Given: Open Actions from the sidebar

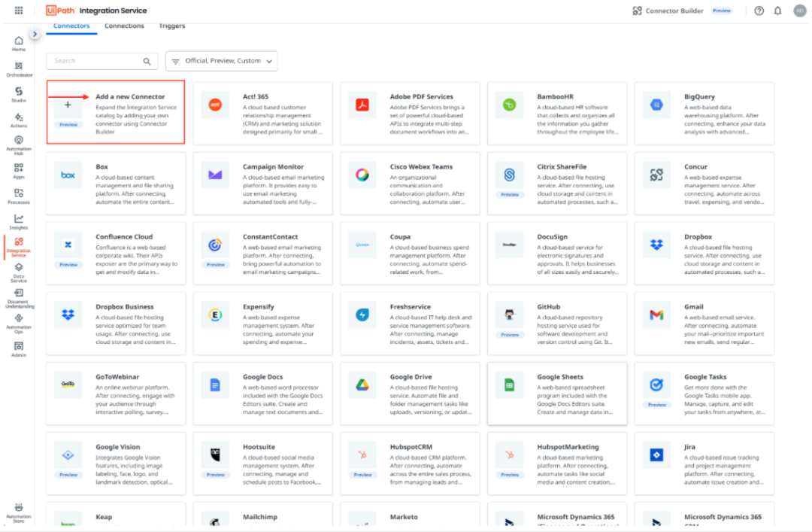Looking at the screenshot, I should 19,120.
